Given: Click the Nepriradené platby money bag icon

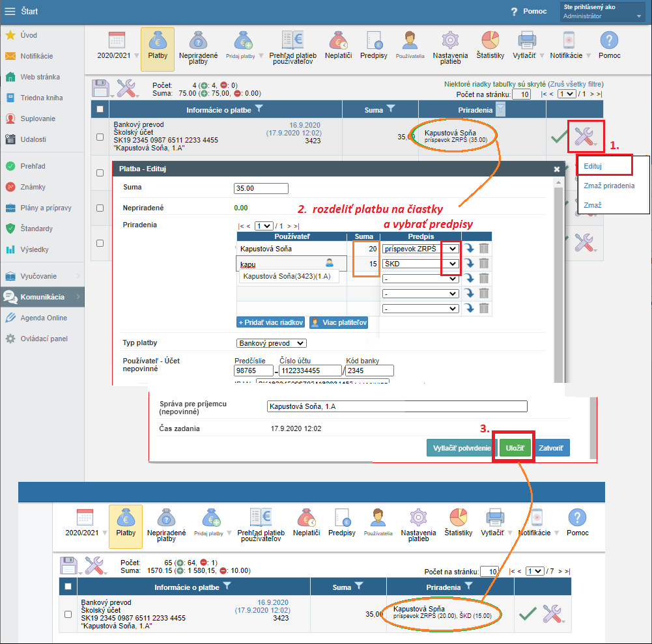Looking at the screenshot, I should pyautogui.click(x=198, y=45).
